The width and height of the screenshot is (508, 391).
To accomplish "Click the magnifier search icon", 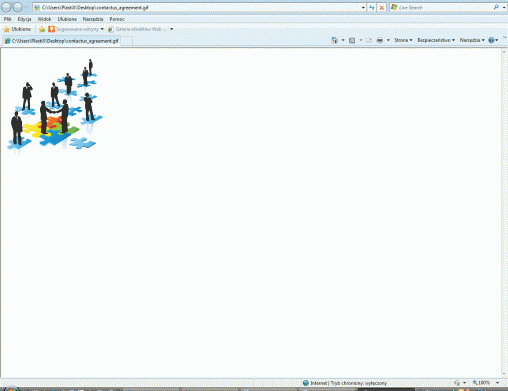I will (x=496, y=7).
